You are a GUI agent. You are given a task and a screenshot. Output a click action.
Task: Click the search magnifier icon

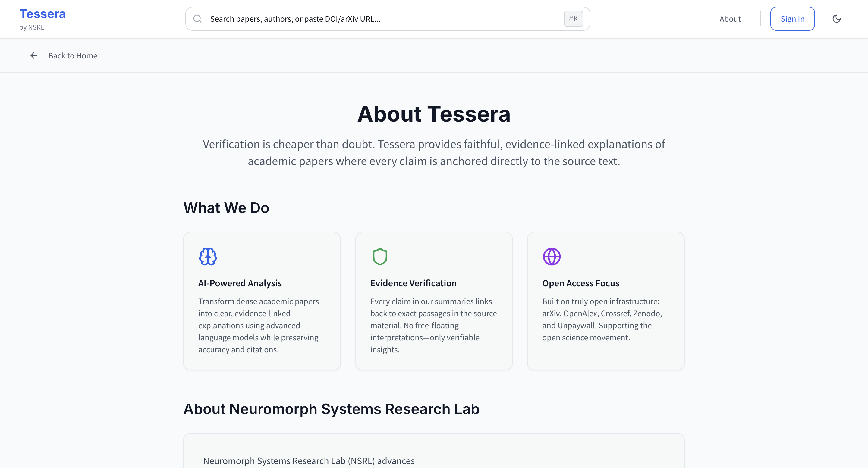(x=197, y=19)
